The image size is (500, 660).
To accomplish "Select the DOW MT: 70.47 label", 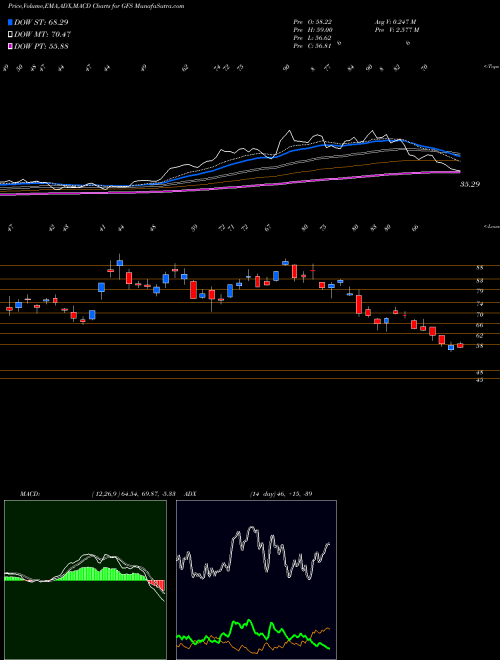I will point(42,34).
